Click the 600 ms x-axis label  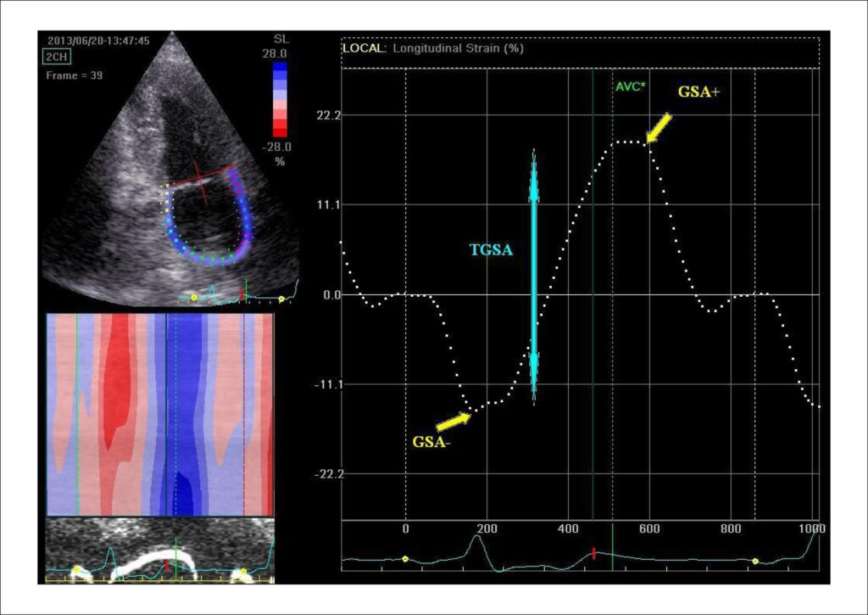(649, 528)
